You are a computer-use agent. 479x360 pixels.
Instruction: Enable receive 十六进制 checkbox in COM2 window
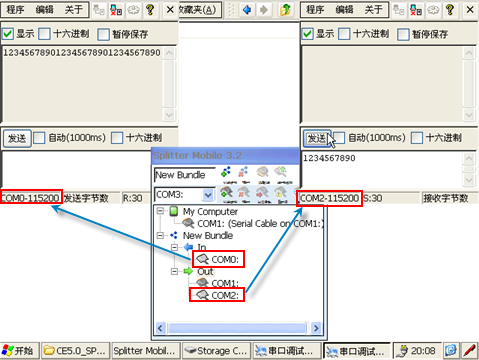click(x=344, y=34)
